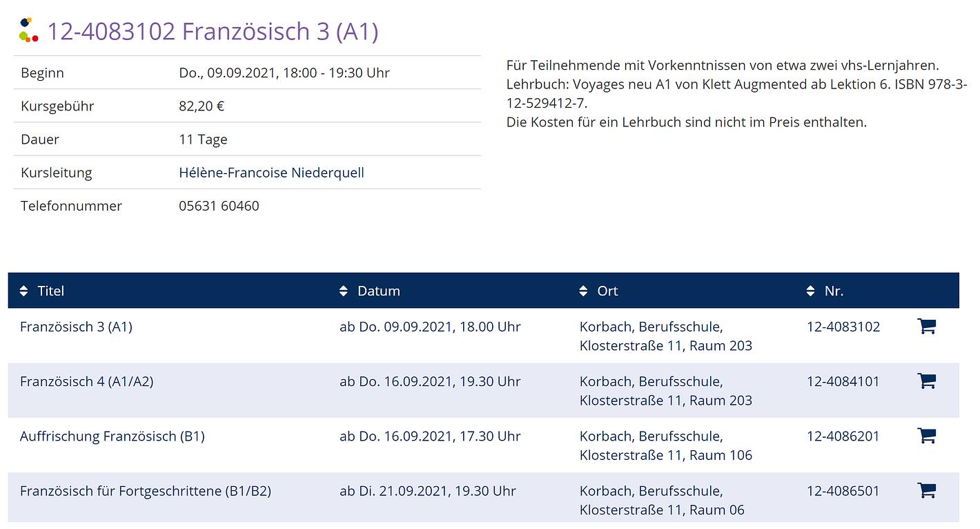Click the Titel column header

click(51, 291)
